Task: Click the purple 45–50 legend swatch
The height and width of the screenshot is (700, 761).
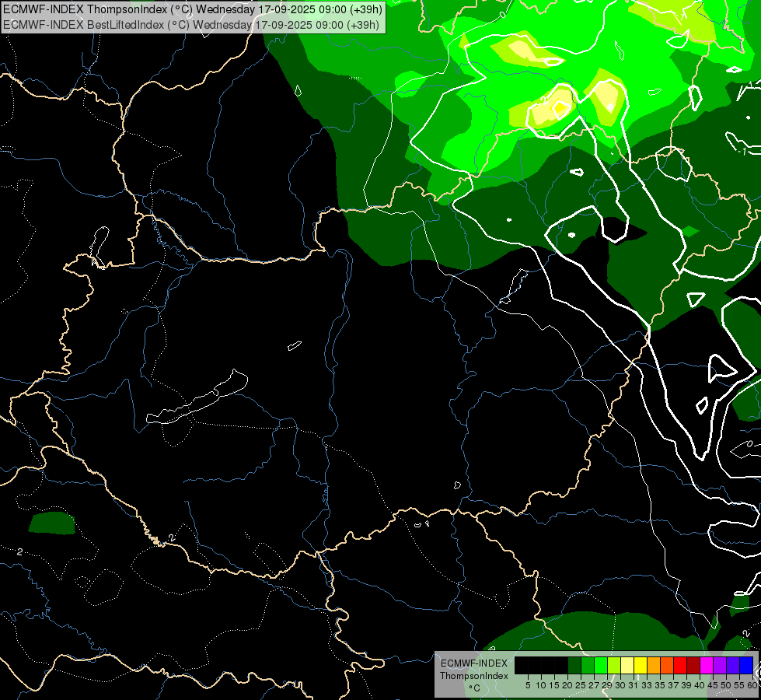Action: (721, 665)
